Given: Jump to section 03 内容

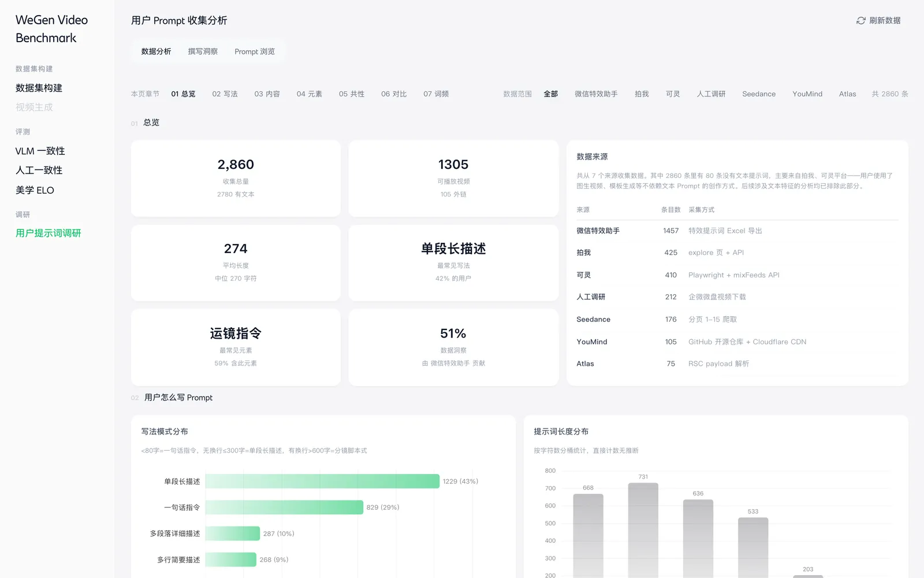Looking at the screenshot, I should 267,94.
